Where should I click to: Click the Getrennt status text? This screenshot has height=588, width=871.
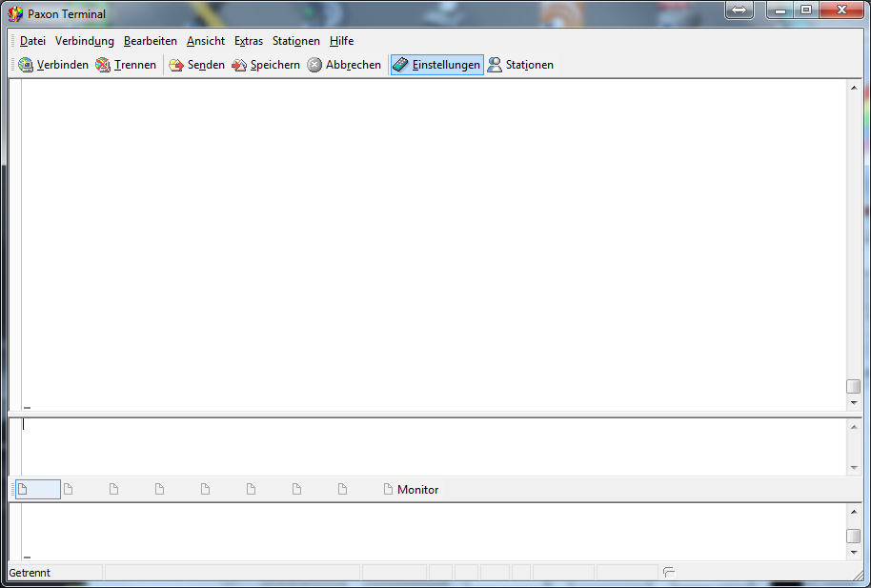point(30,573)
